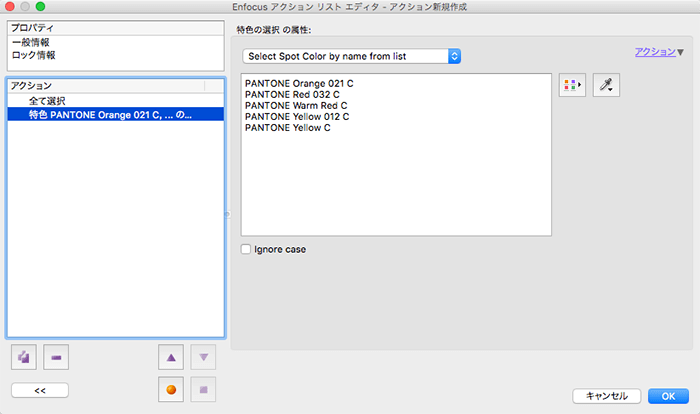Click the アクション link
Viewport: 700px width, 414px height.
[x=655, y=52]
